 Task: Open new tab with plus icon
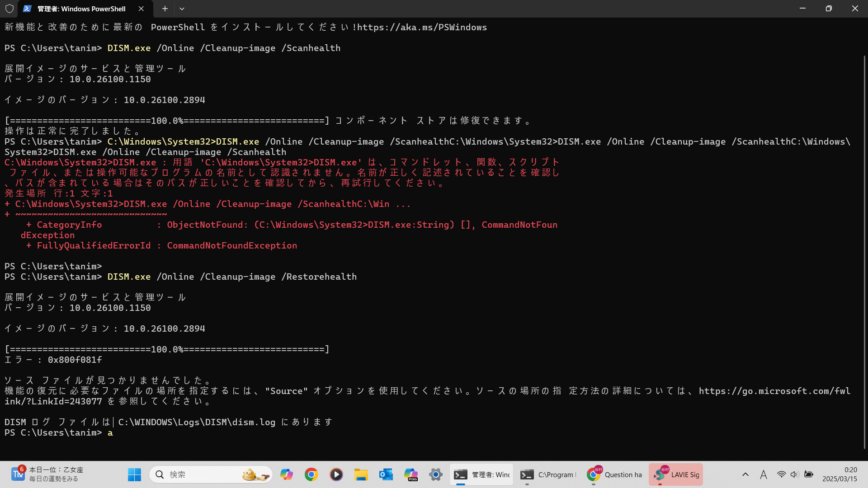(x=165, y=9)
